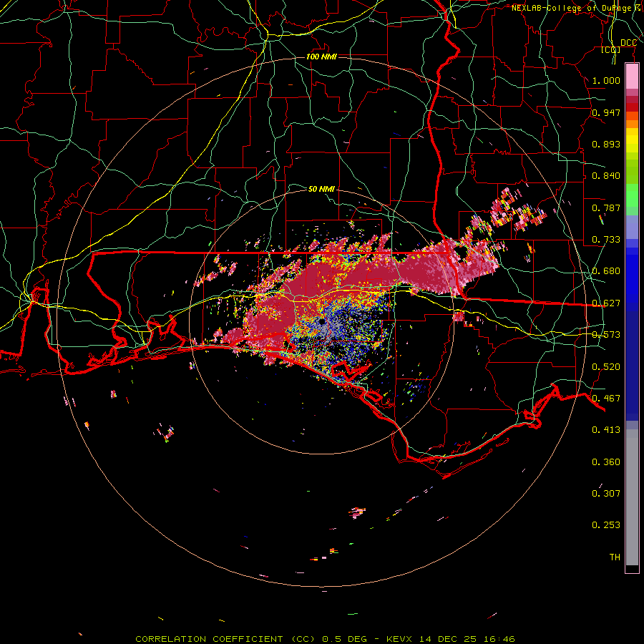The width and height of the screenshot is (644, 644).
Task: Click the 1.000 value on the color scale
Action: [x=606, y=80]
